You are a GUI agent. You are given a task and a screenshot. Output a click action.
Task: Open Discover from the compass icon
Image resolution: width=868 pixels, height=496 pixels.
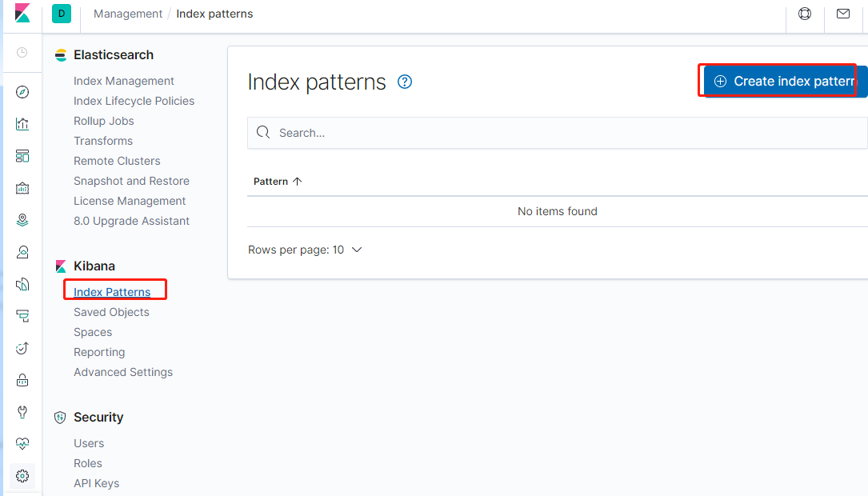point(22,92)
